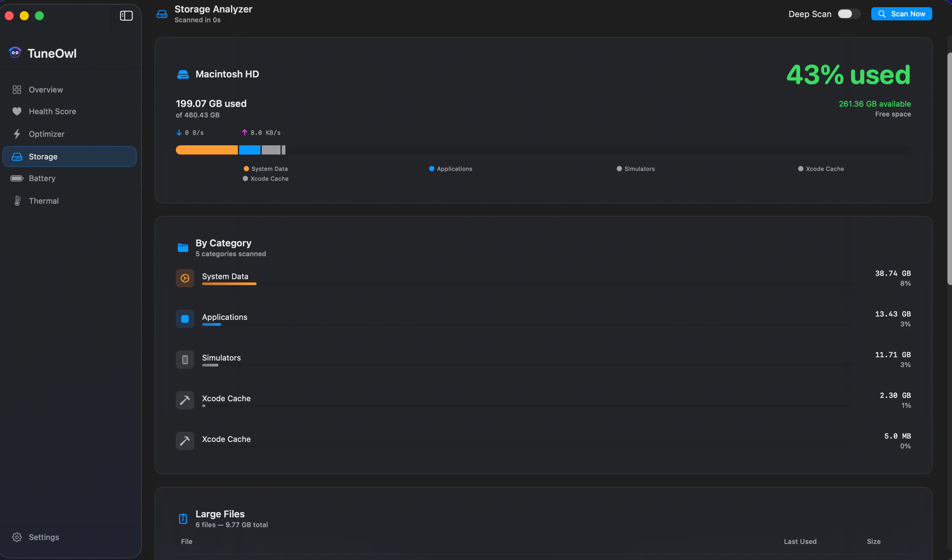The width and height of the screenshot is (952, 560).
Task: Click the Simulators phone icon
Action: [185, 360]
